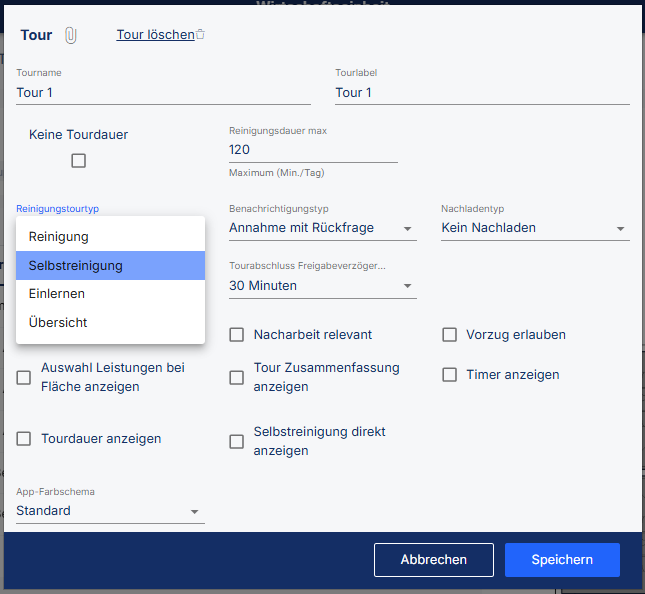Enable Tourdauer anzeigen checkbox

[x=24, y=439]
